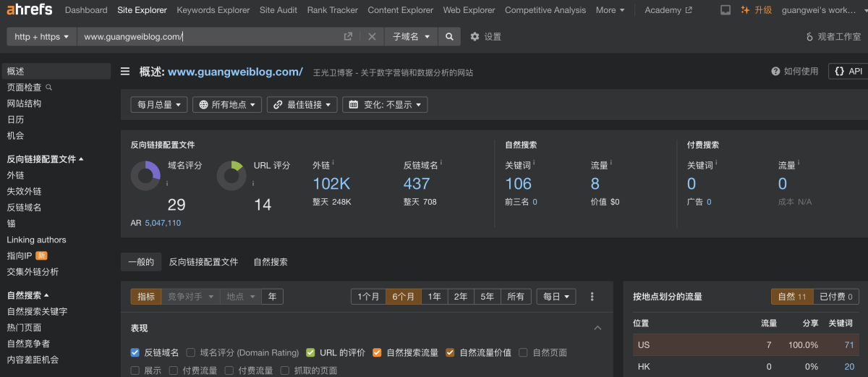Click the API braces button
This screenshot has width=868, height=377.
[848, 71]
